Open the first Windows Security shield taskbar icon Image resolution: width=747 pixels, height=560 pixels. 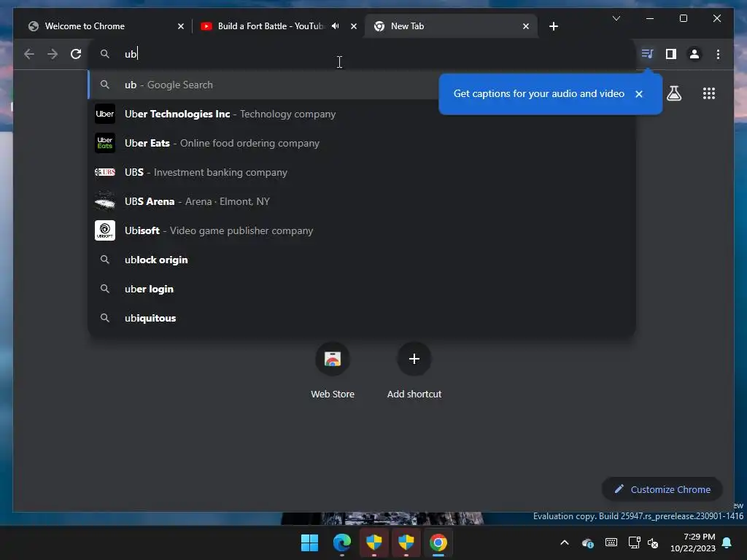coord(374,542)
